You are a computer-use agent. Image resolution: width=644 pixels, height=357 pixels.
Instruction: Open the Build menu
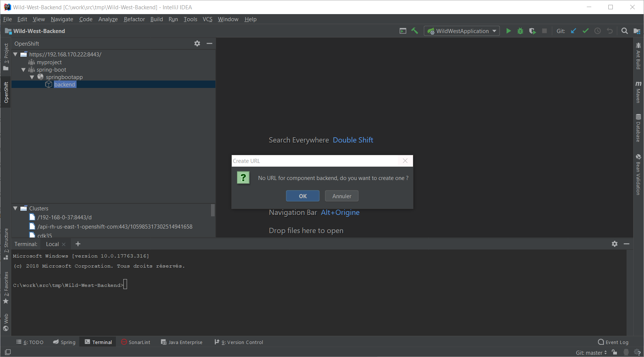(x=156, y=19)
